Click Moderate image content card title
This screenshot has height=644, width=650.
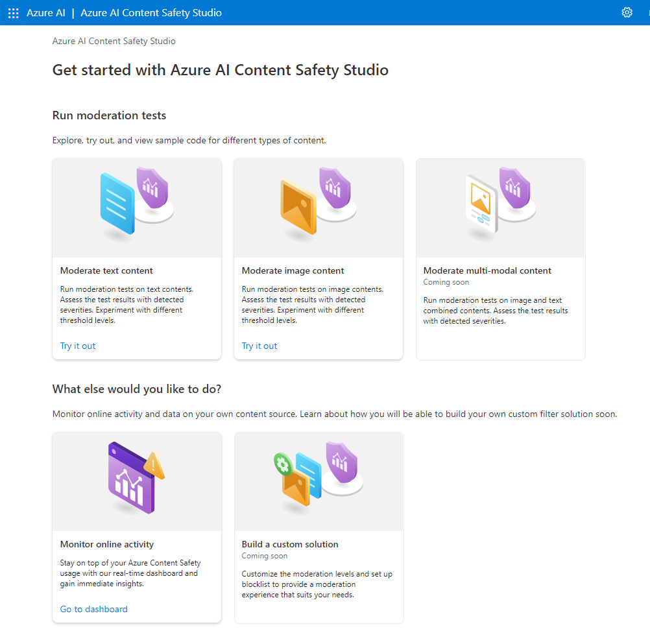pos(293,270)
